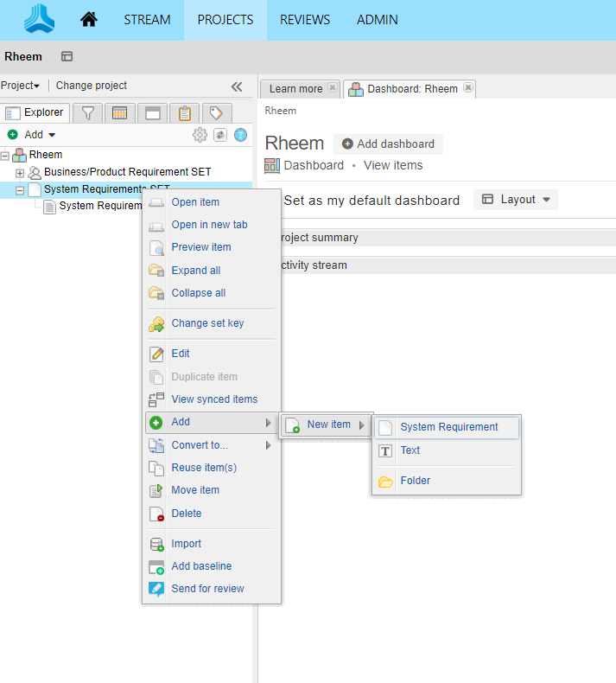Collapse the Rheem root tree node
The width and height of the screenshot is (616, 683).
pyautogui.click(x=5, y=155)
